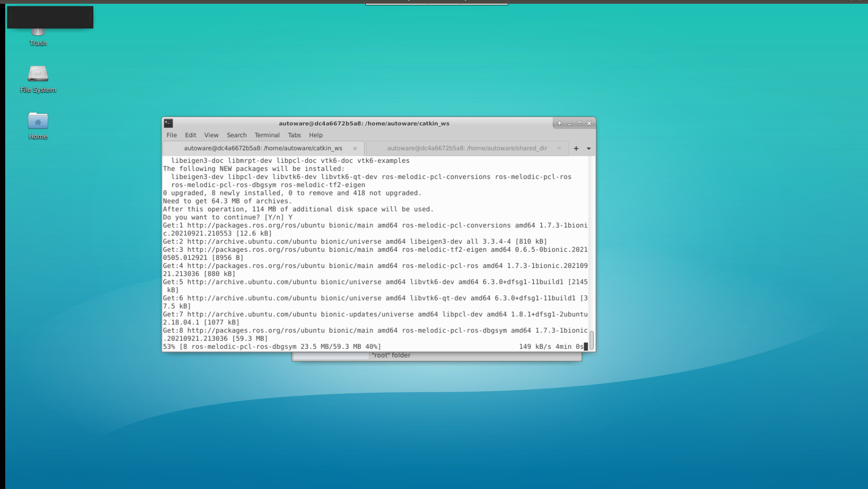
Task: Click the "Need to get 64.3 MB of archives." line
Action: coord(227,201)
